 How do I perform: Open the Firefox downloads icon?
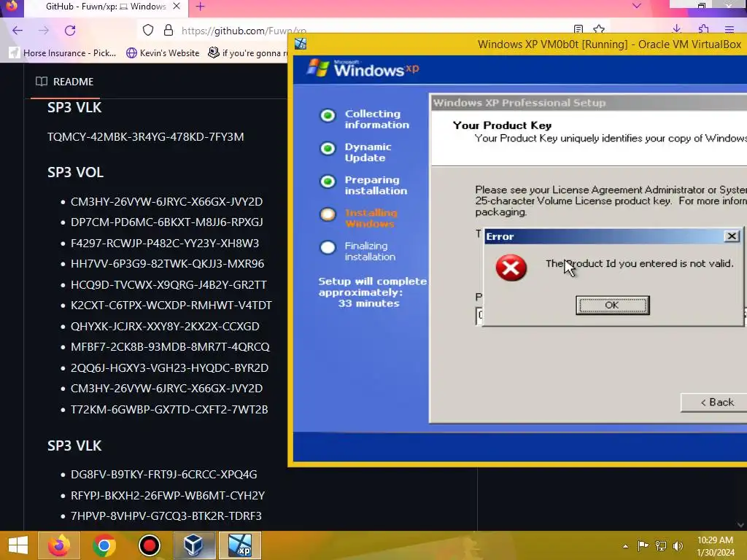[676, 29]
